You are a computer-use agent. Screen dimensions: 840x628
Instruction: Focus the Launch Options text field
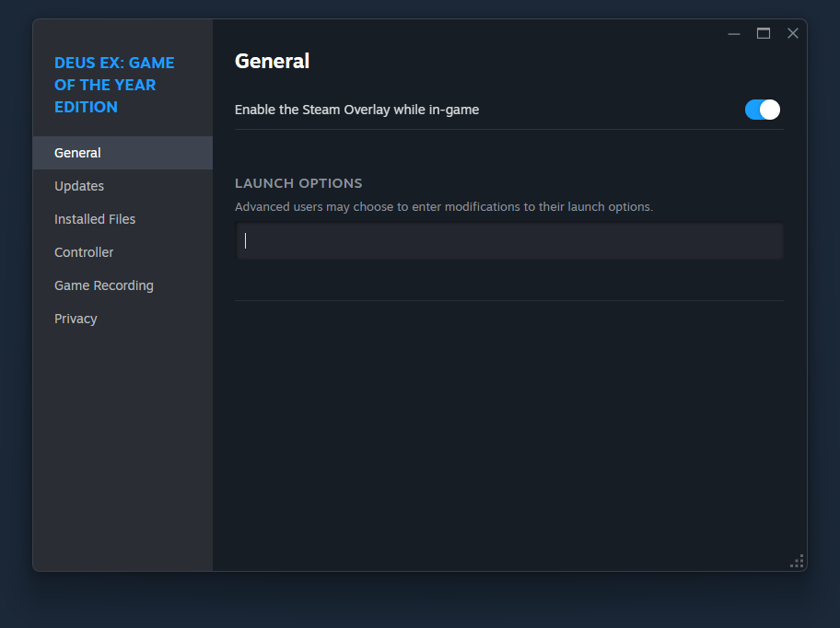click(x=509, y=241)
